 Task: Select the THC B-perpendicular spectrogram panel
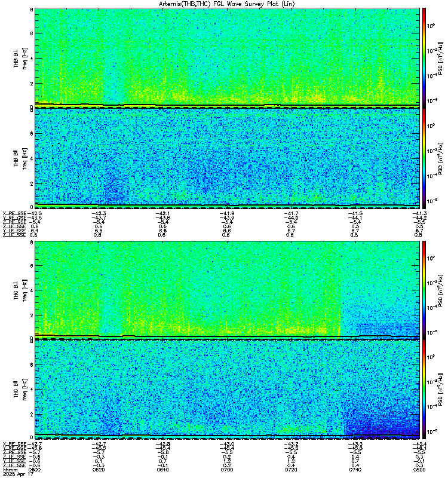[x=228, y=290]
